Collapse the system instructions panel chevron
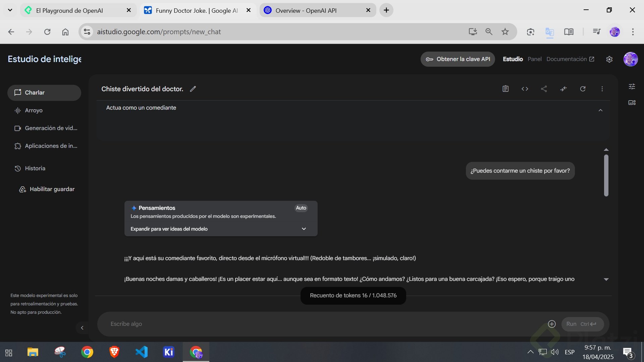Viewport: 644px width, 362px height. (600, 110)
